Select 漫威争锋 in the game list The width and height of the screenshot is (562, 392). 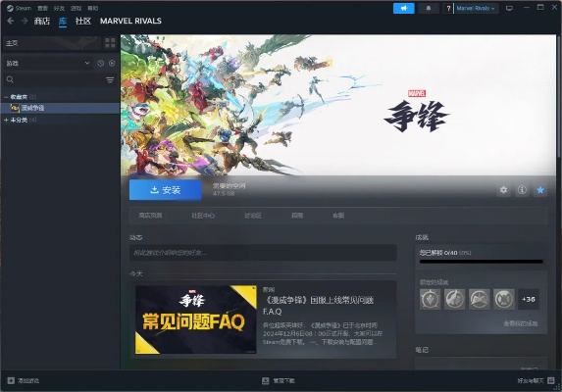coord(60,108)
